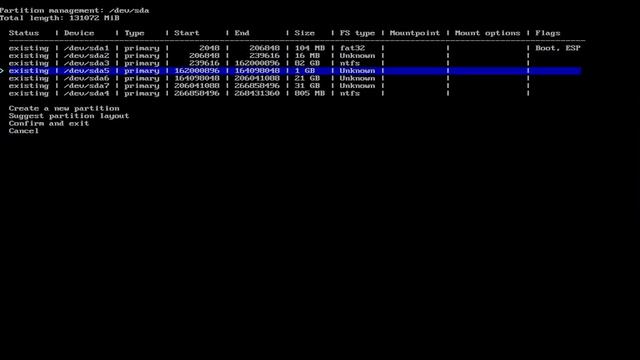Choose Suggest partition layout
The height and width of the screenshot is (360, 640).
(x=69, y=116)
